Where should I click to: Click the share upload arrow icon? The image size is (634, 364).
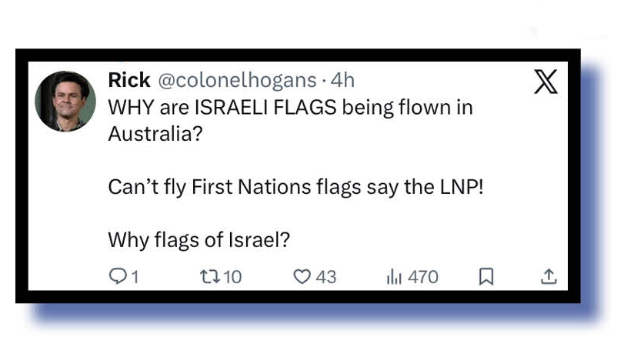[x=548, y=277]
